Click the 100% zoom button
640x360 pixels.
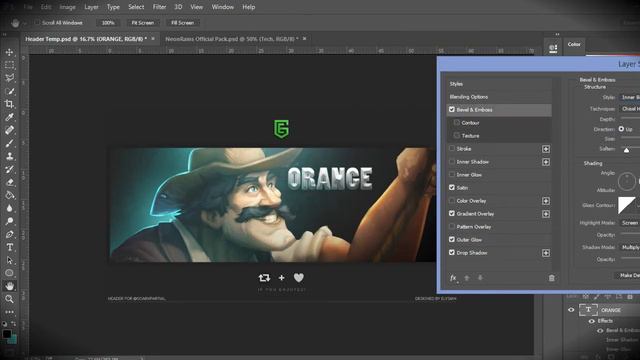[x=108, y=23]
